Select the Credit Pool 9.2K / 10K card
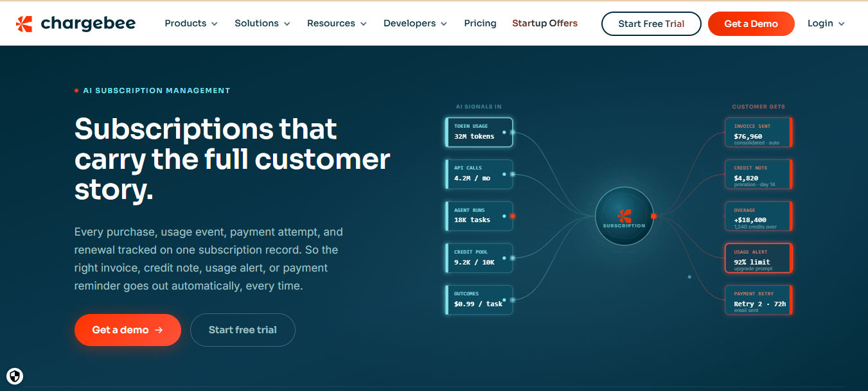Viewport: 868px width, 391px height. click(x=479, y=258)
